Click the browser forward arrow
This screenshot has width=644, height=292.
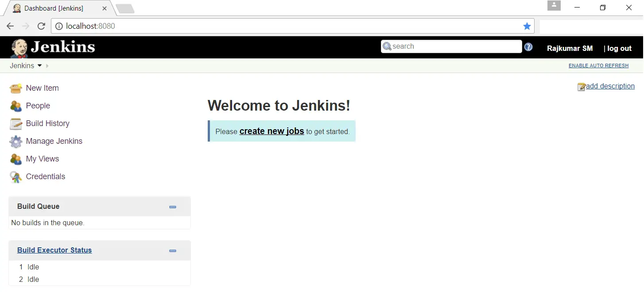[26, 26]
